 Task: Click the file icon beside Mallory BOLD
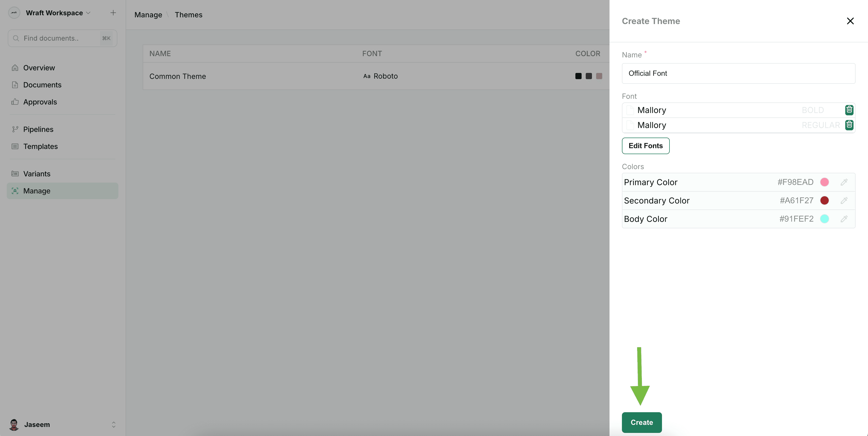tap(630, 110)
